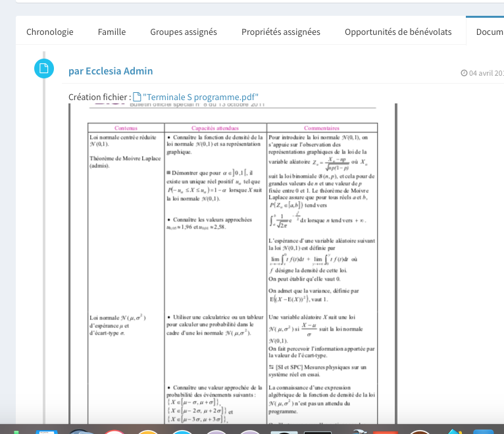Click the Capacités attendues column header
Viewport: 504px width, 434px height.
pyautogui.click(x=215, y=128)
